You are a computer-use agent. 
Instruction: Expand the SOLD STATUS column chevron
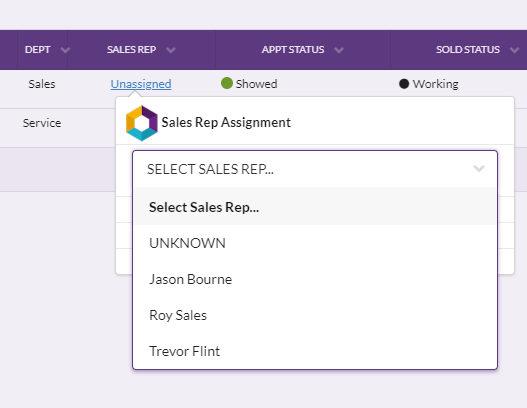tap(514, 50)
